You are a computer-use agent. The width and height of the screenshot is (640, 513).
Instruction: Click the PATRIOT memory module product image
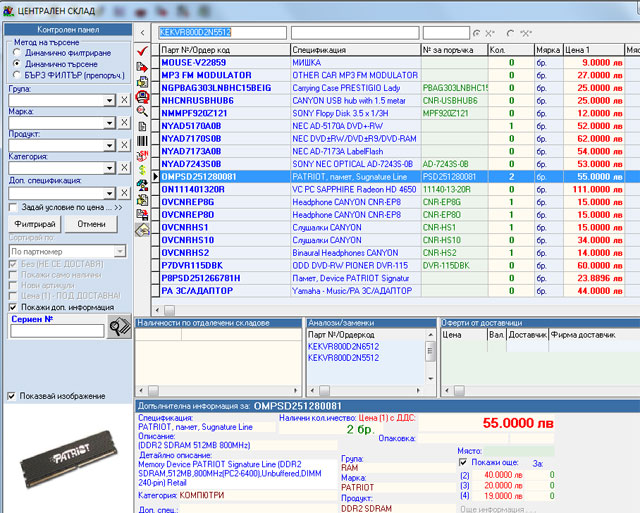tap(69, 460)
